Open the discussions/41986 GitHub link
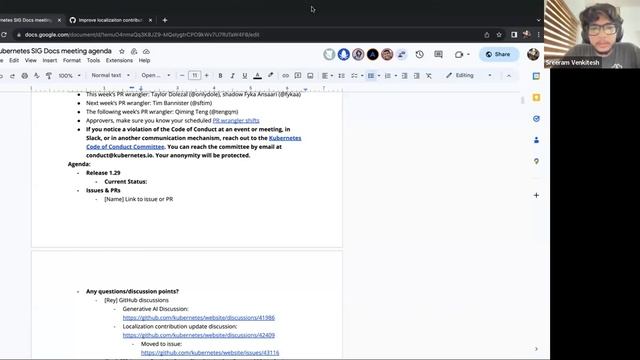The width and height of the screenshot is (640, 360). pyautogui.click(x=199, y=318)
